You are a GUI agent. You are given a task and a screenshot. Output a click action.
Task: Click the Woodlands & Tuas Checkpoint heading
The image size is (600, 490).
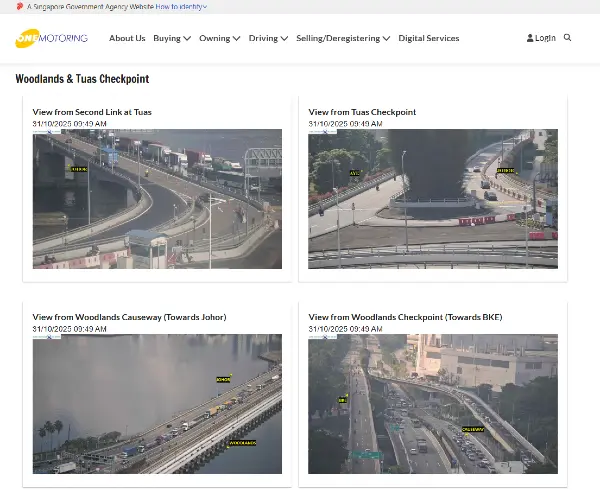[82, 79]
